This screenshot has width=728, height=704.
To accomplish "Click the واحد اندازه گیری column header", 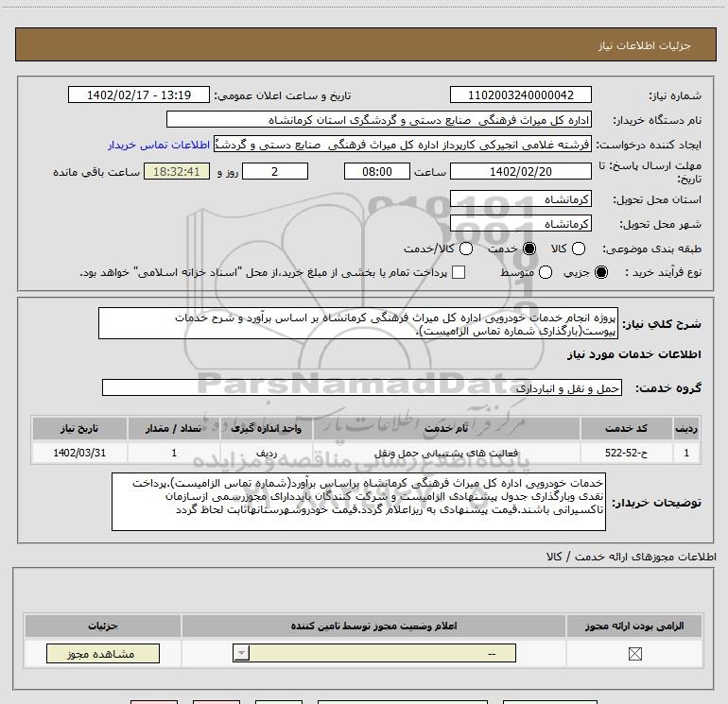I will point(266,428).
